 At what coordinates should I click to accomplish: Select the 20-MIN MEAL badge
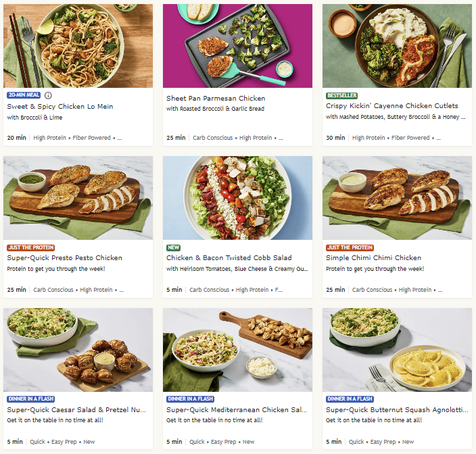pyautogui.click(x=24, y=95)
